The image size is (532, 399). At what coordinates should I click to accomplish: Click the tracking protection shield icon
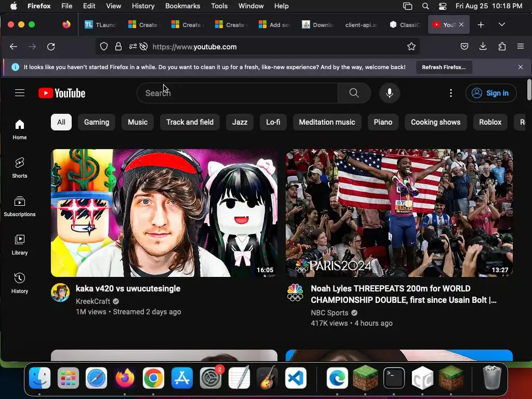[104, 46]
